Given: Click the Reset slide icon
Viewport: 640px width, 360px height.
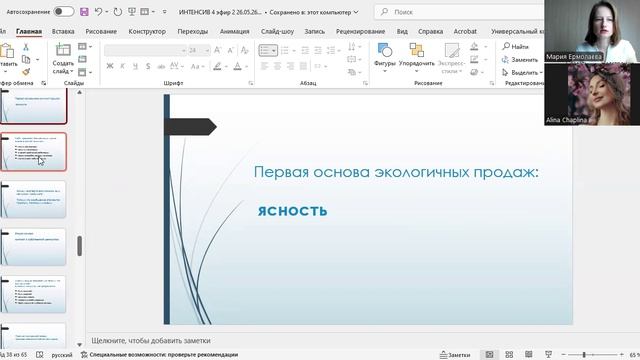Looking at the screenshot, I should point(82,60).
